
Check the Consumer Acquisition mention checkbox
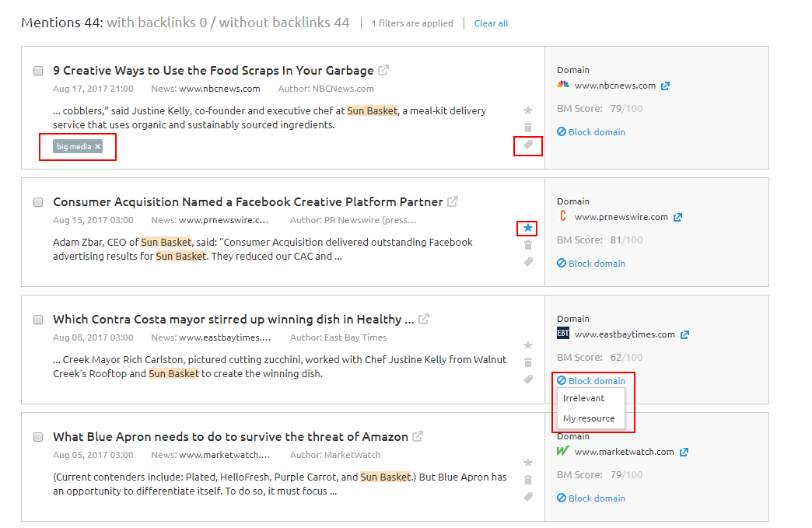click(x=38, y=202)
